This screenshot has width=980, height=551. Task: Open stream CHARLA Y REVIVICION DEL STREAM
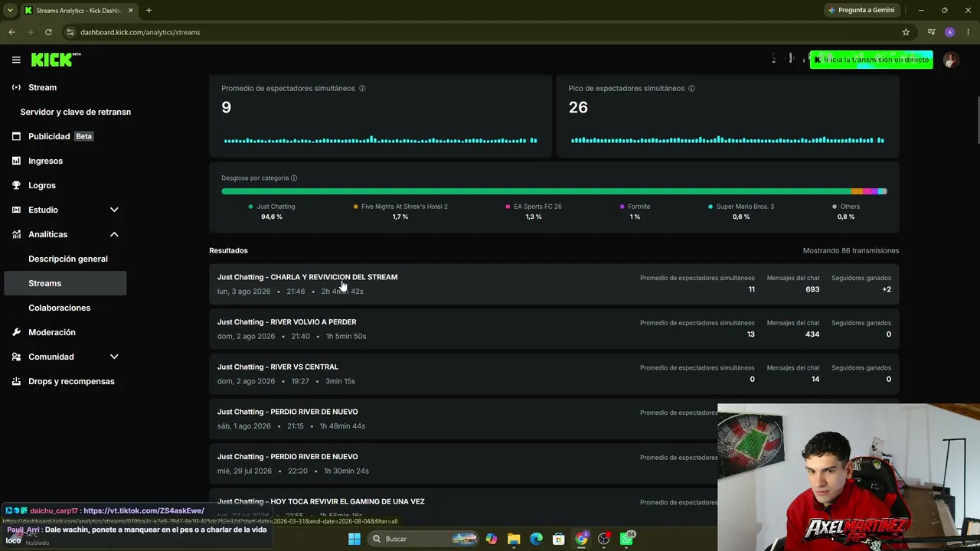point(554,284)
